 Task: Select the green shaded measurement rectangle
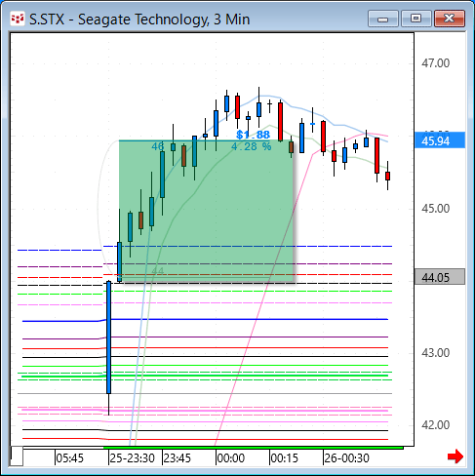point(207,211)
